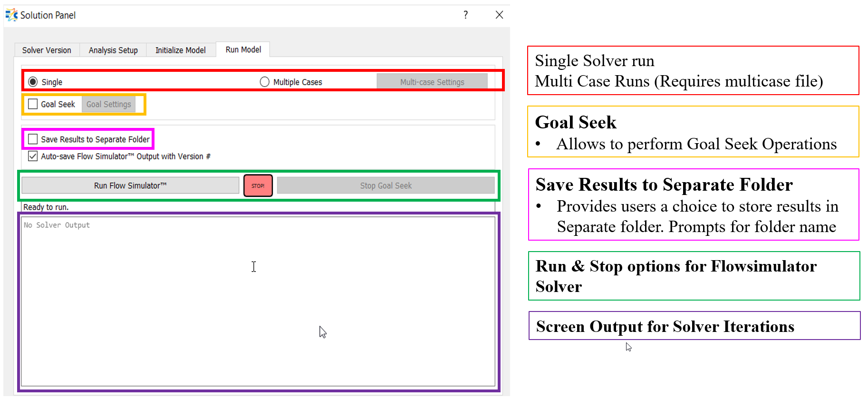Tick Save Results to Separate Folder
The height and width of the screenshot is (399, 868).
click(33, 139)
